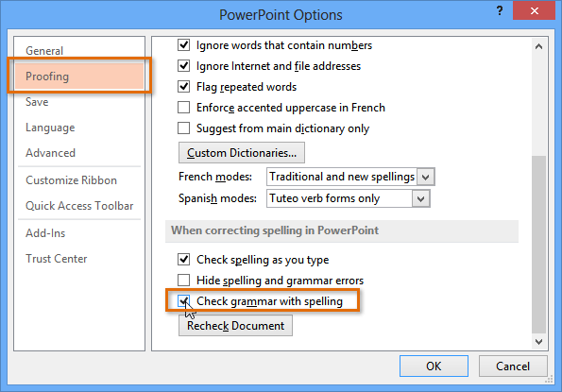Select the Proofing category
Screen dimensions: 562x392
[79, 77]
